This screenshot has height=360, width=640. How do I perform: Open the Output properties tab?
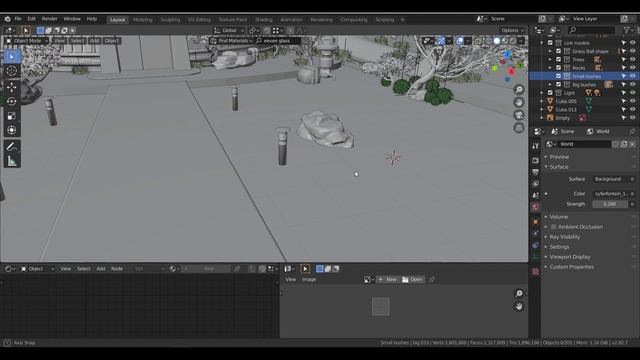click(x=536, y=172)
